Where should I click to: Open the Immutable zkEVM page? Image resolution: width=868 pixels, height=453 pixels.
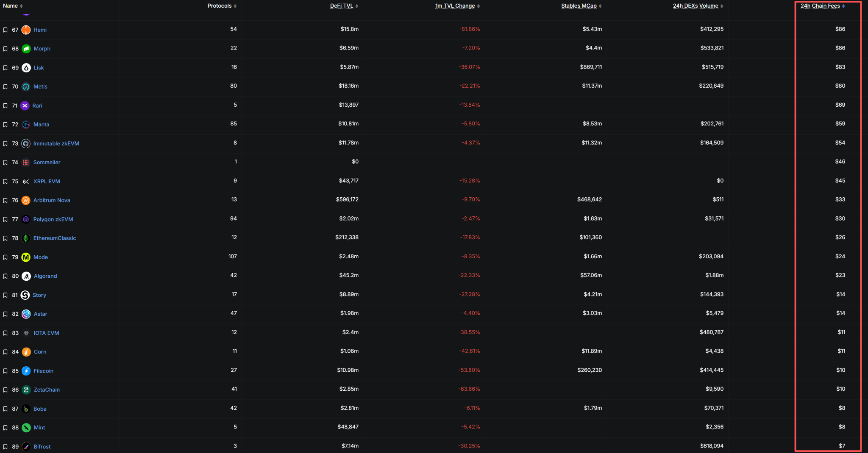[56, 144]
